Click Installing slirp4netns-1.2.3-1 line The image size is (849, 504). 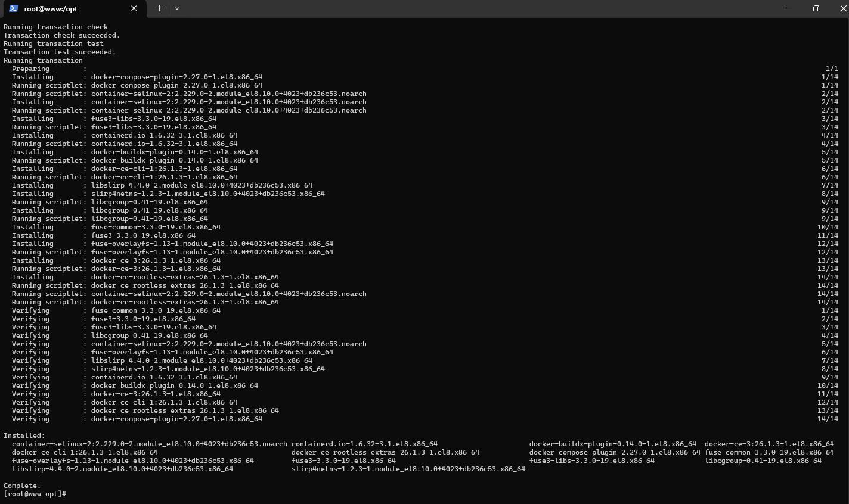coord(424,194)
